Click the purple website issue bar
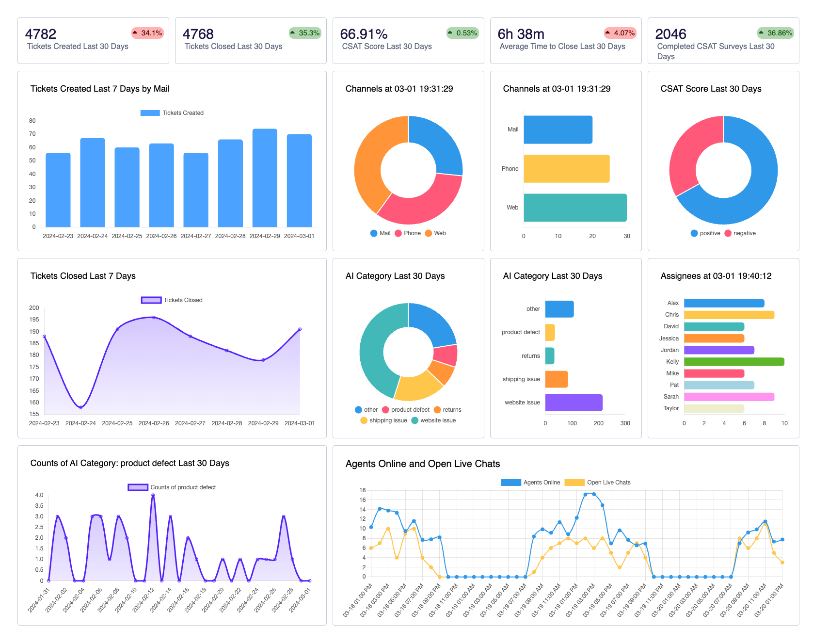The width and height of the screenshot is (813, 644). (x=574, y=402)
